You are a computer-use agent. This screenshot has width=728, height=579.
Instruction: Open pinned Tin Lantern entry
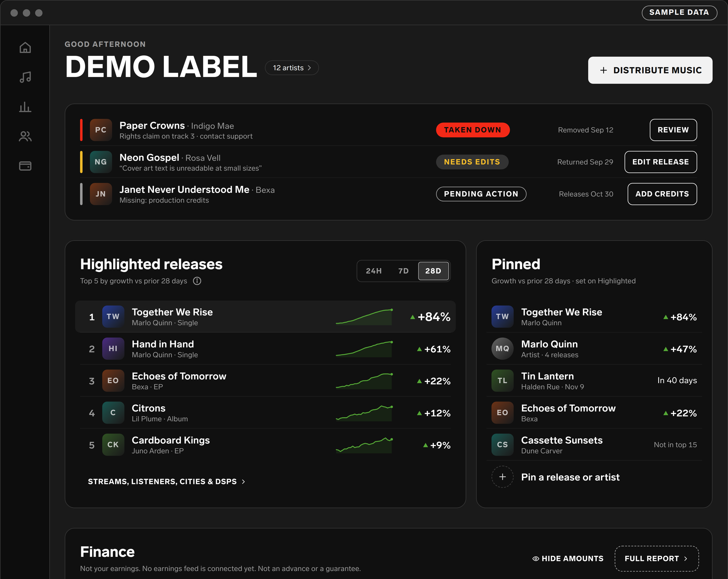pos(594,381)
